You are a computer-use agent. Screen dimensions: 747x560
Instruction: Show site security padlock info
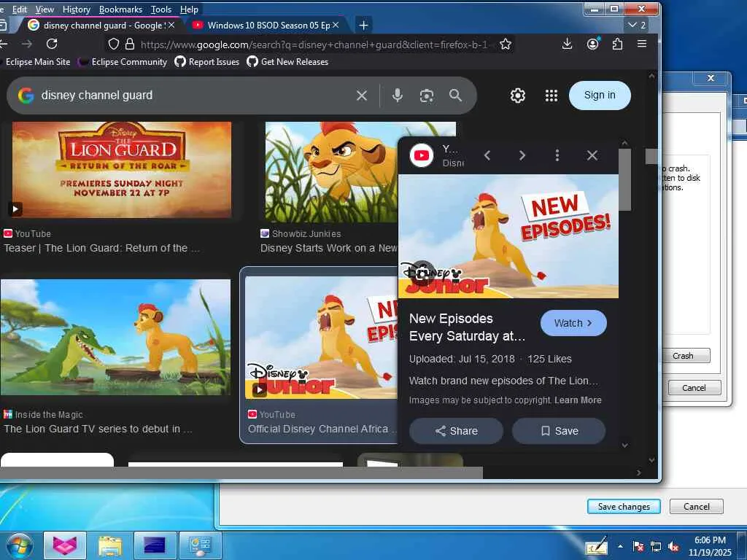[130, 44]
